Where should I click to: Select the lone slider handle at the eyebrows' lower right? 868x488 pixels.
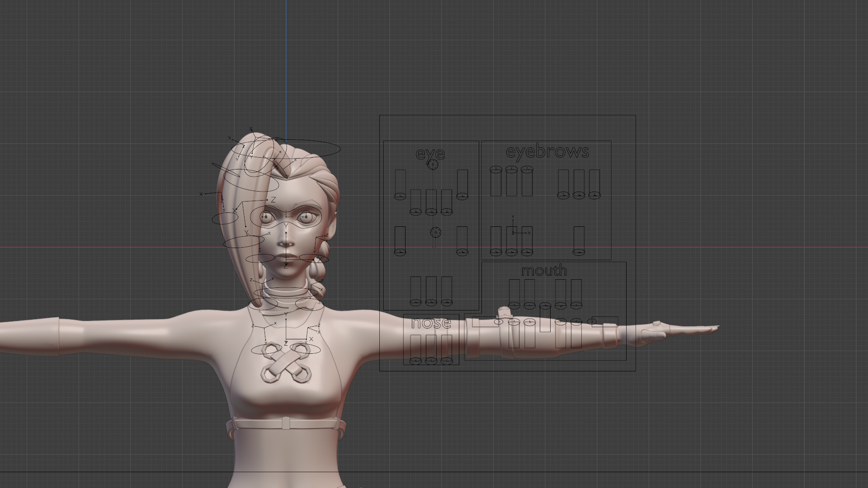click(579, 252)
